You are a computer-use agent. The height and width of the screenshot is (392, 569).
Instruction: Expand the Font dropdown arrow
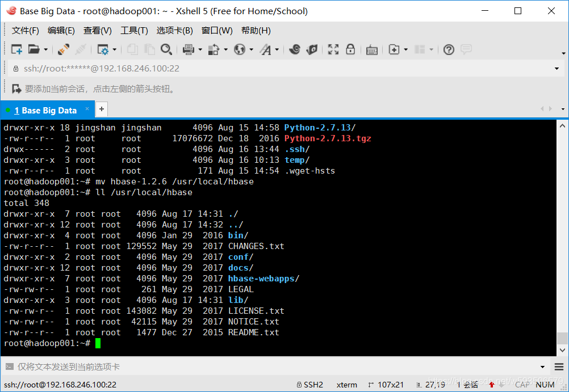[x=277, y=49]
